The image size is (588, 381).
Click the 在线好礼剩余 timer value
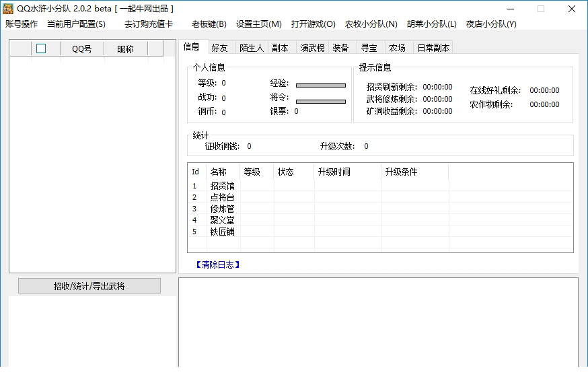(x=544, y=90)
